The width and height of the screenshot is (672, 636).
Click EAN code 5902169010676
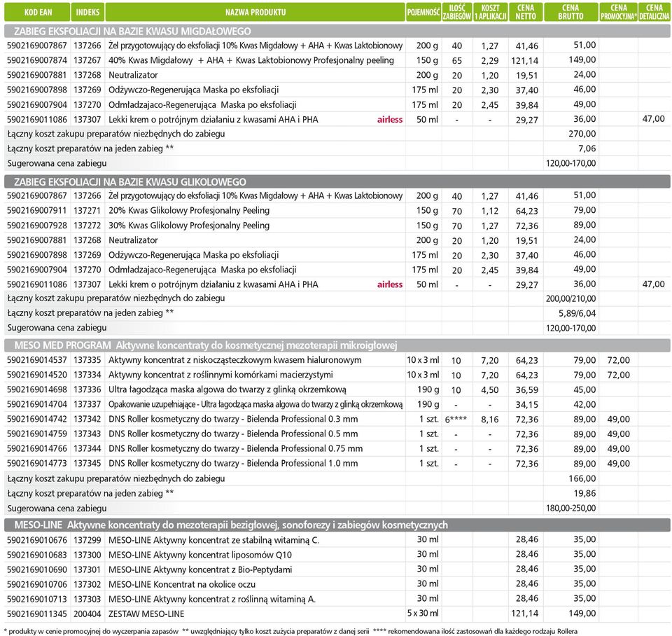tap(37, 540)
